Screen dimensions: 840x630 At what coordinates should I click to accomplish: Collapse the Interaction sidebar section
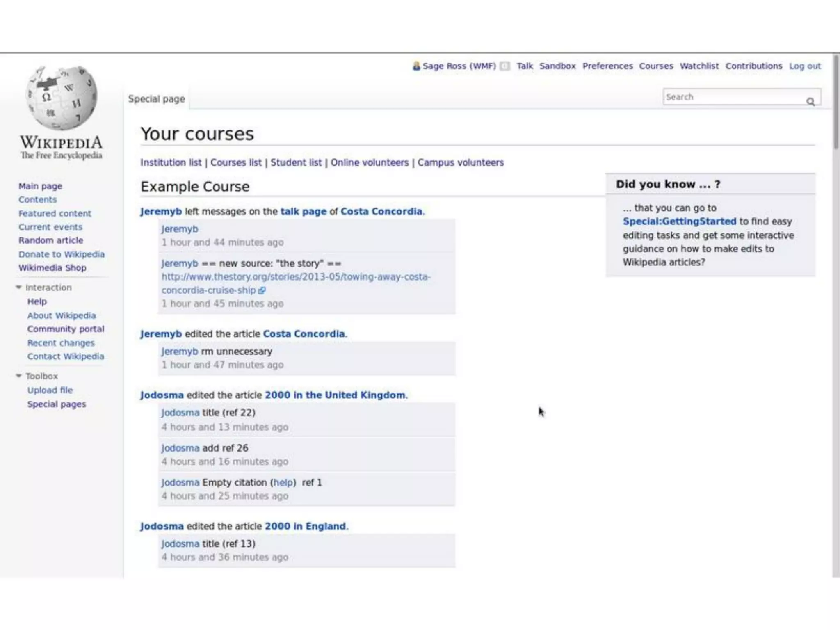coord(19,288)
